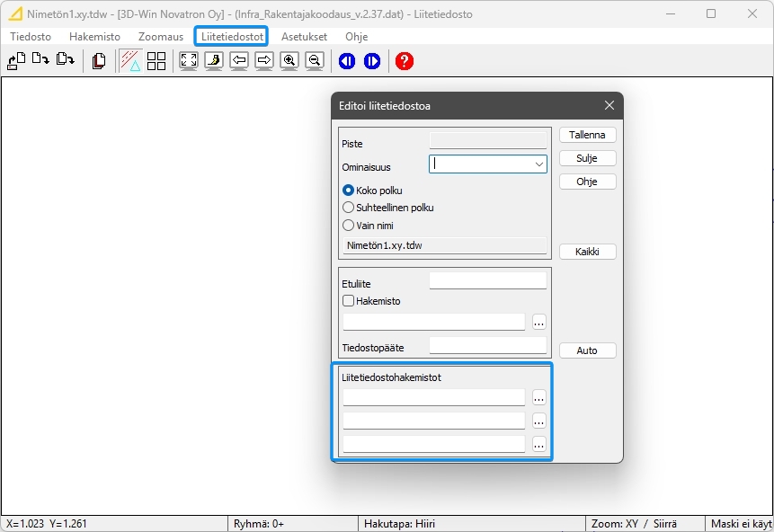Click the blue circle previous icon
Screen dimensions: 774x532
(x=347, y=61)
